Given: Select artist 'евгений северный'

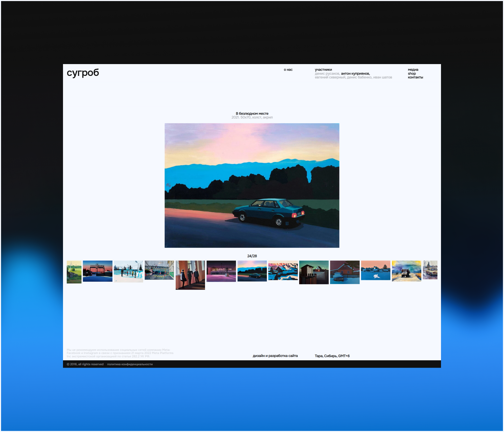Looking at the screenshot, I should click(330, 77).
